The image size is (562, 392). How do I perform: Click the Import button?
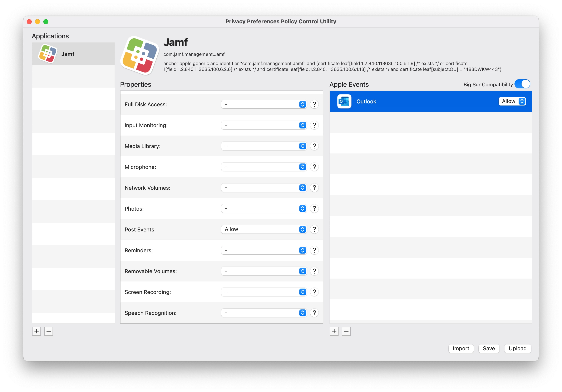pyautogui.click(x=461, y=348)
